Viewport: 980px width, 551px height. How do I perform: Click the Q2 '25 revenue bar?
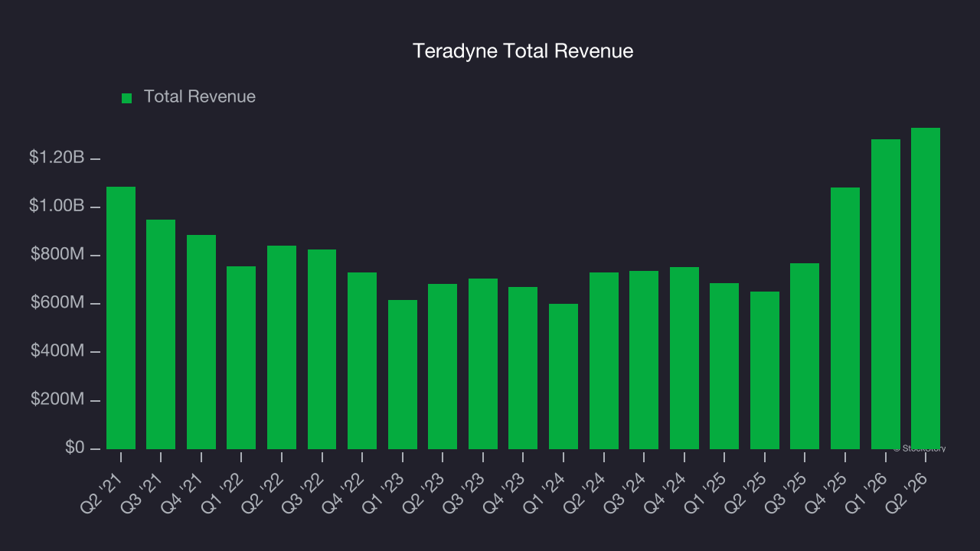point(765,370)
